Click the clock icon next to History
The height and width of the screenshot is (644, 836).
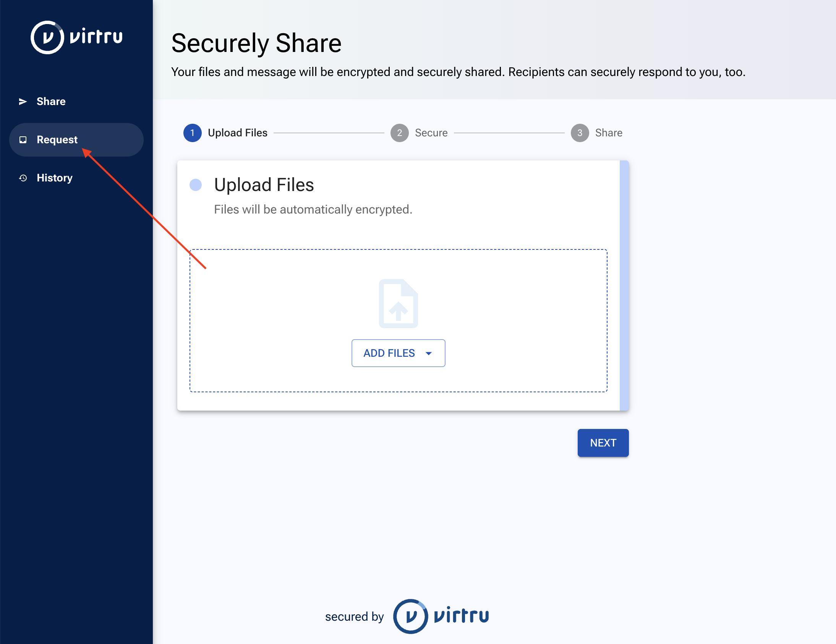pyautogui.click(x=23, y=178)
